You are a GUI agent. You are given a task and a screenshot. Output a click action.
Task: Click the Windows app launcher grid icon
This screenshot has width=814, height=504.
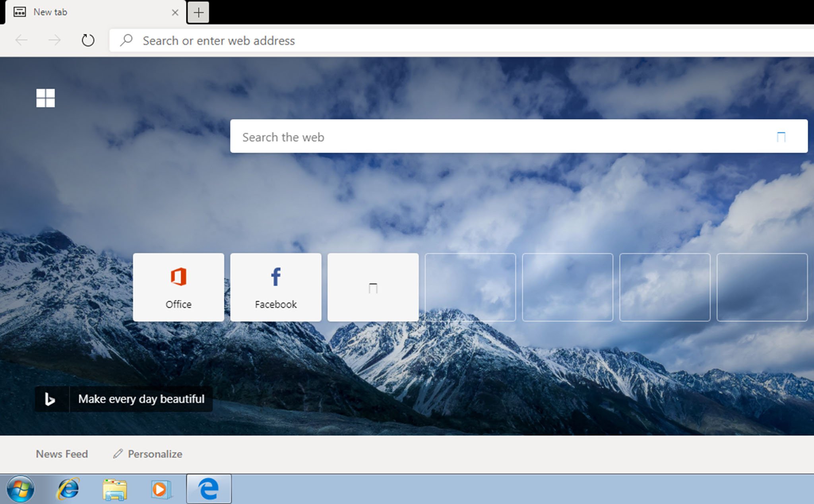[46, 98]
